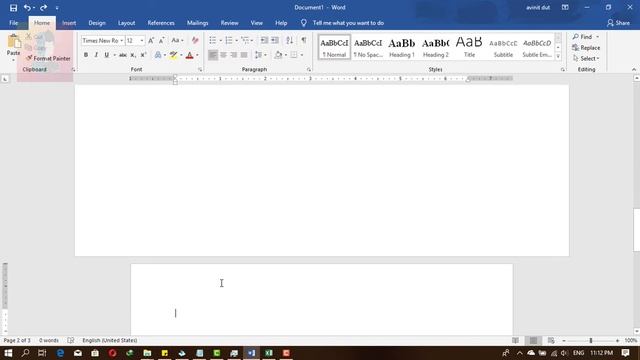Open Font dialog launcher
This screenshot has height=360, width=640.
(200, 70)
